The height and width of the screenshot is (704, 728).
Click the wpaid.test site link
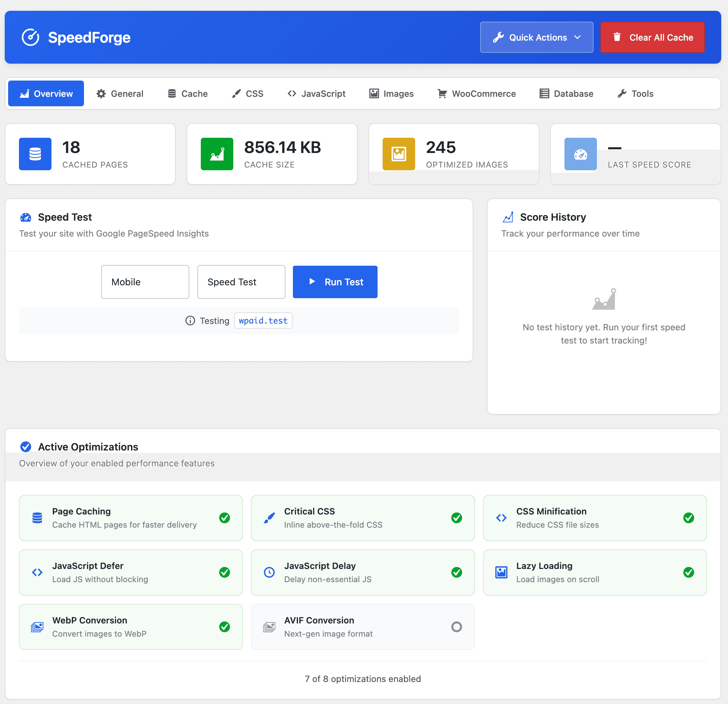pos(263,321)
